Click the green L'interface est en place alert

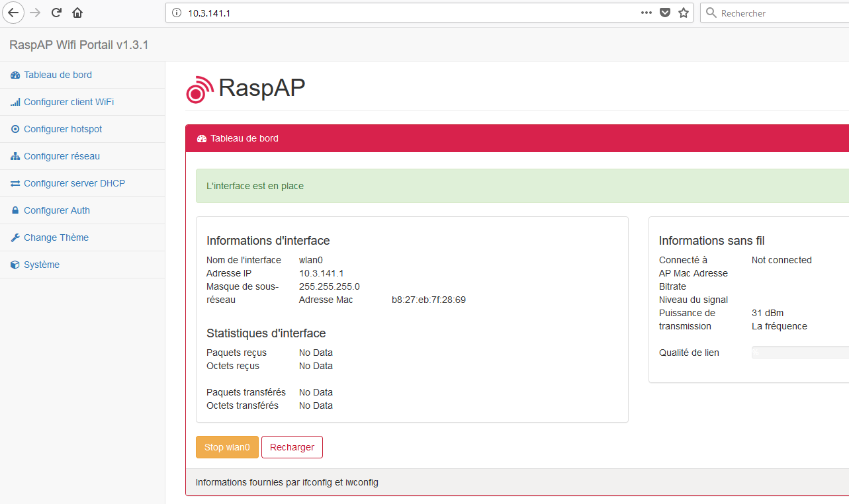[x=522, y=186]
